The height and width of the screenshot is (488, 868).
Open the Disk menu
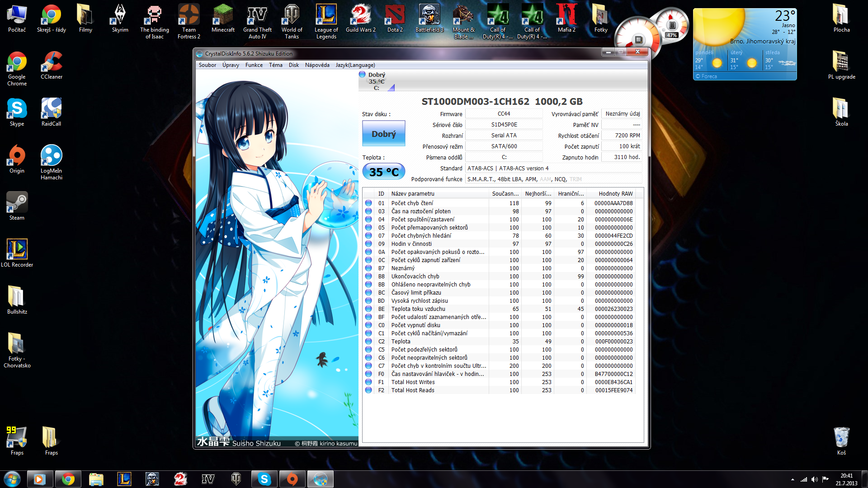(x=294, y=65)
